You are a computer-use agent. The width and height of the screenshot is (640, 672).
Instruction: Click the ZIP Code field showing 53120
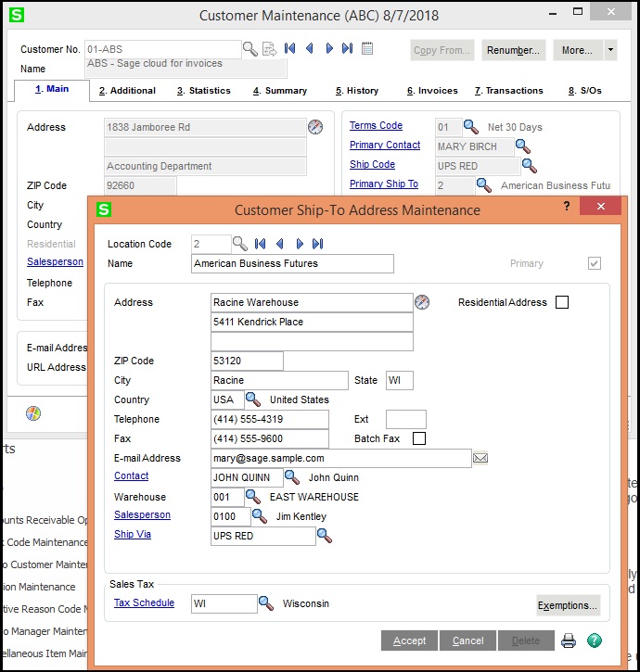[247, 361]
